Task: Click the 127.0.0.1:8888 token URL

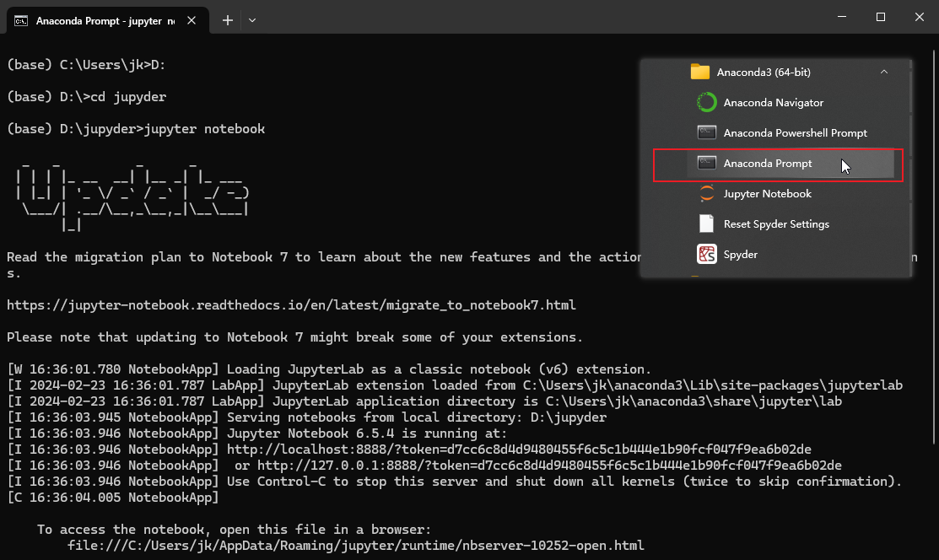Action: pos(549,466)
